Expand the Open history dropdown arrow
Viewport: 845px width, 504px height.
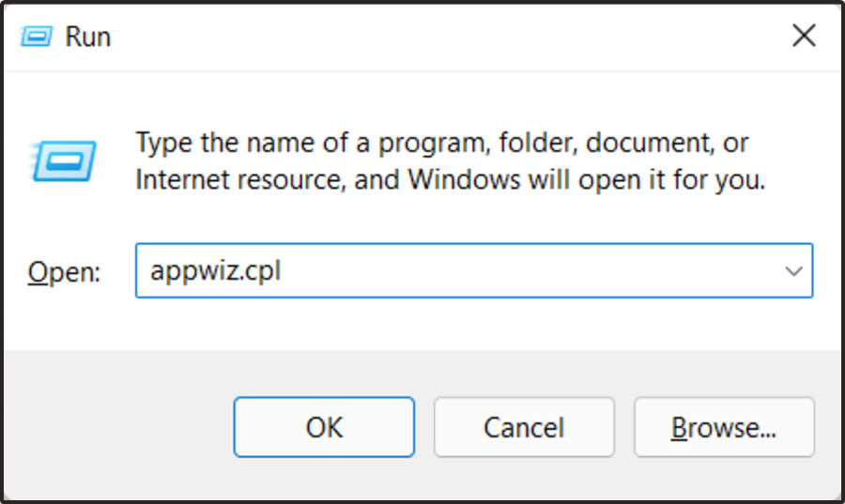tap(793, 271)
